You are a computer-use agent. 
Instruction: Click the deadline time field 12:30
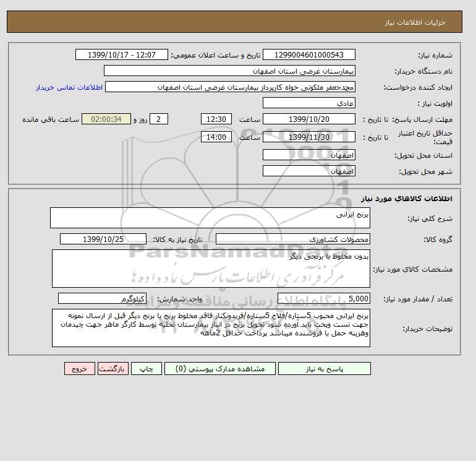point(216,119)
